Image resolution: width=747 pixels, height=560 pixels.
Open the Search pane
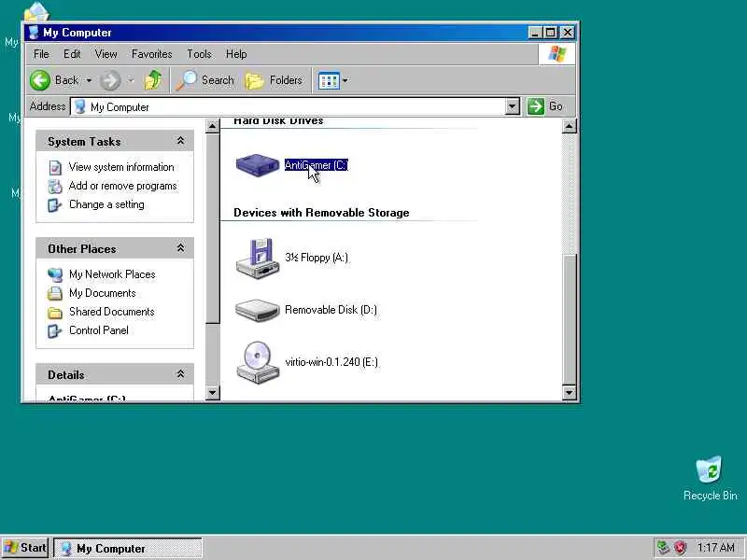click(204, 80)
